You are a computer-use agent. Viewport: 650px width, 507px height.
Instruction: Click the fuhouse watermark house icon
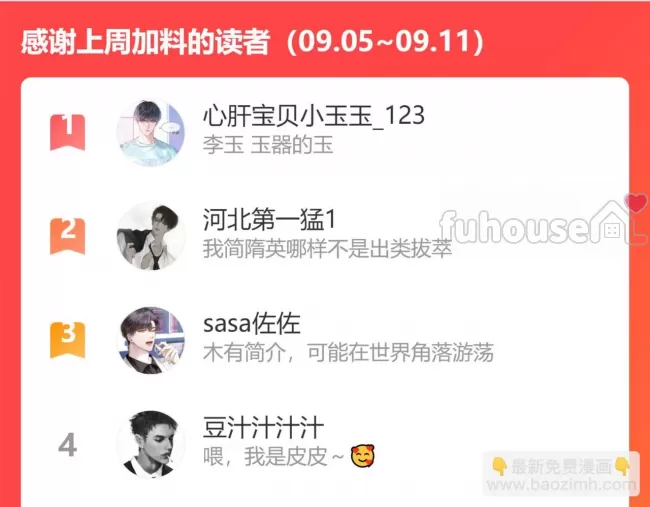coord(614,222)
